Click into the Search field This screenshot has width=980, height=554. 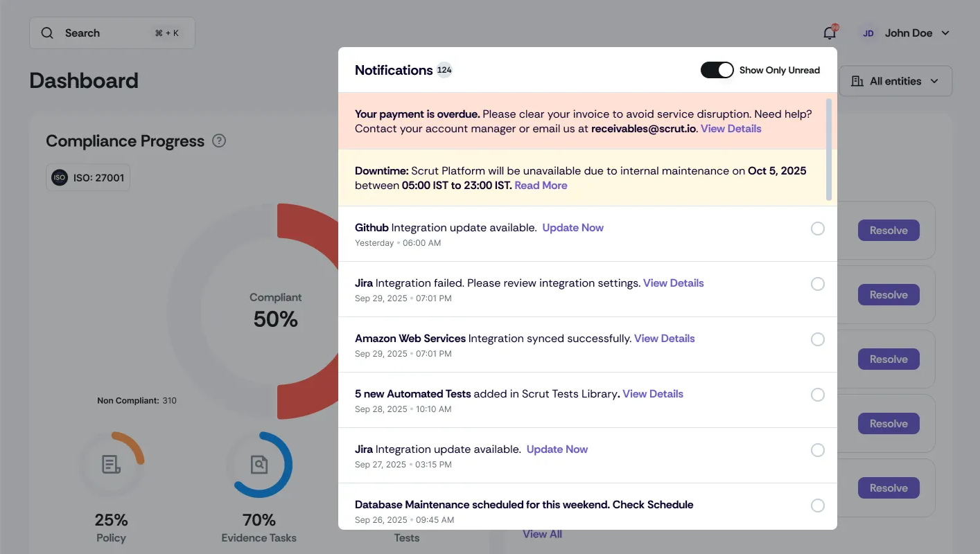click(104, 33)
